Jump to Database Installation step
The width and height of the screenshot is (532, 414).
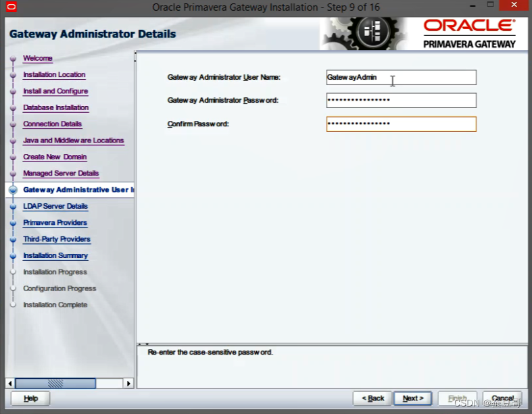(x=56, y=107)
